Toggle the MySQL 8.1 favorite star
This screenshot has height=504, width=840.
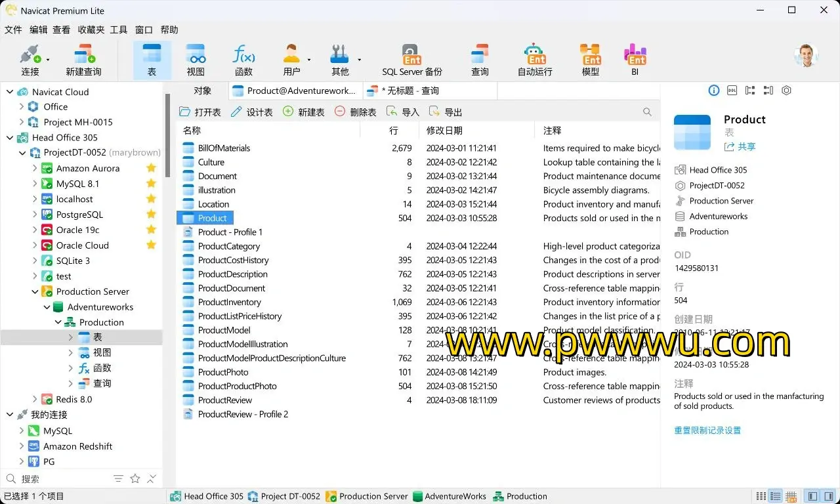click(152, 184)
